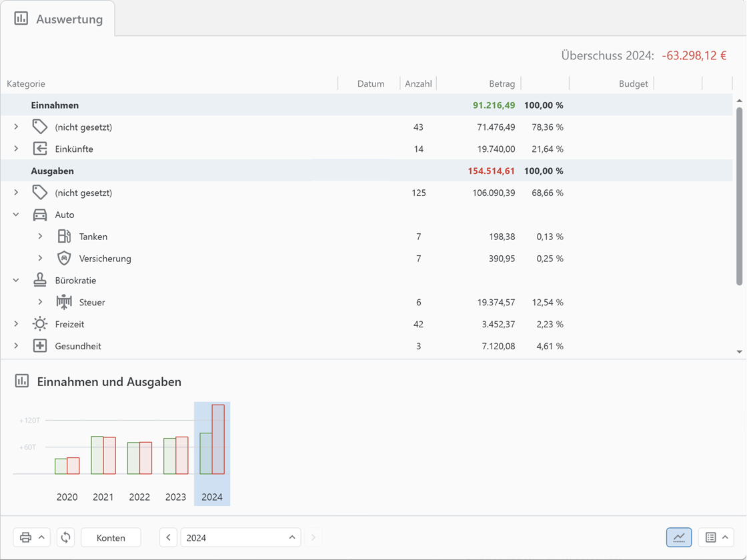
Task: Go to the previous year with left arrow
Action: point(168,537)
